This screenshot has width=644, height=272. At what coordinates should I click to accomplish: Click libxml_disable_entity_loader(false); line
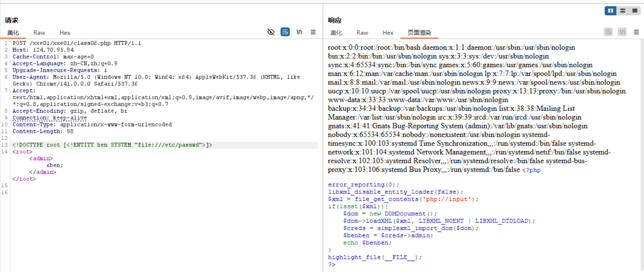(396, 192)
